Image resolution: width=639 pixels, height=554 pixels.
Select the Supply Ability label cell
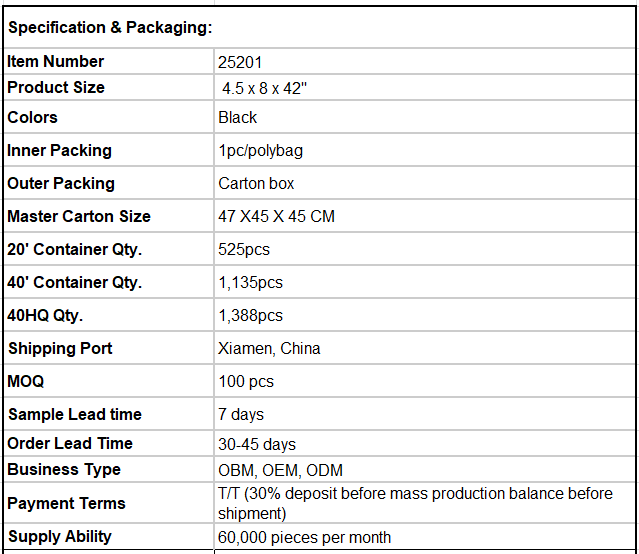point(109,536)
